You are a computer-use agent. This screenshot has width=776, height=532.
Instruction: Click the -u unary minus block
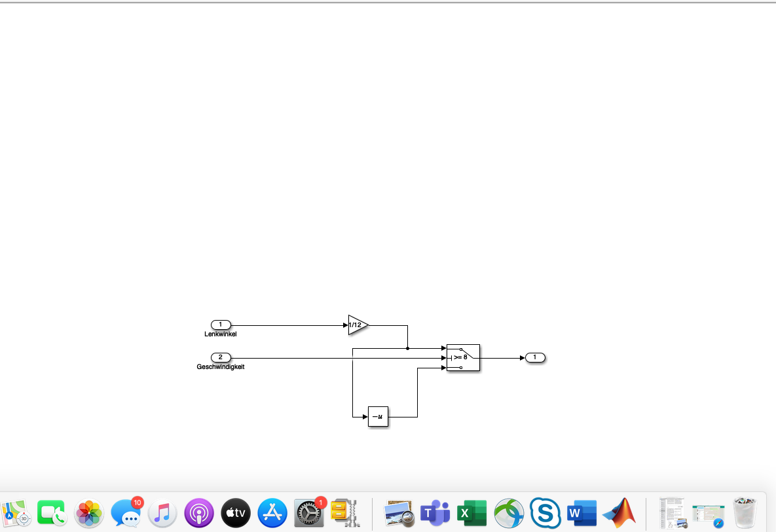pos(379,416)
